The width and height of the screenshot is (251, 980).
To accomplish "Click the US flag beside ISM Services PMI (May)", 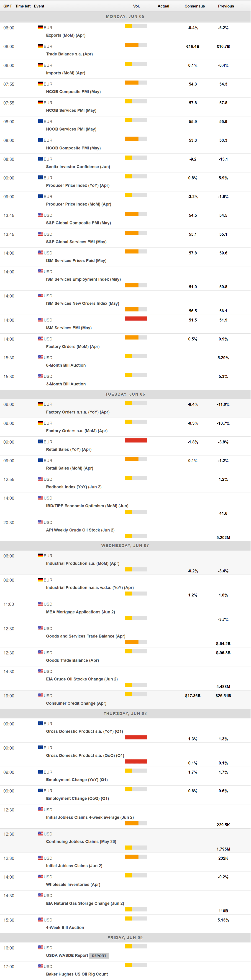I will (40, 320).
